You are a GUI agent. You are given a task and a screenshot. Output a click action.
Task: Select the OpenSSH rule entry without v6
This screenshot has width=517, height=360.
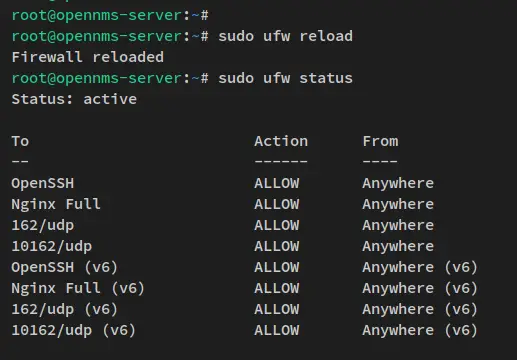[x=43, y=183]
